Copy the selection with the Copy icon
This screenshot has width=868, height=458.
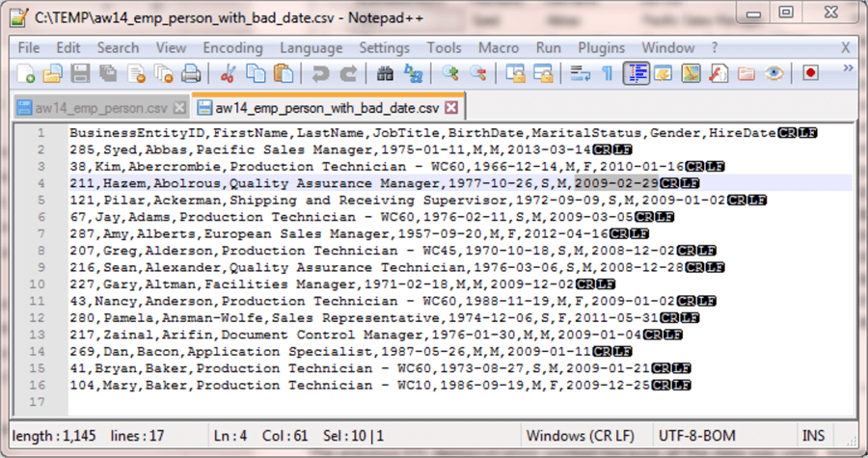pyautogui.click(x=256, y=73)
